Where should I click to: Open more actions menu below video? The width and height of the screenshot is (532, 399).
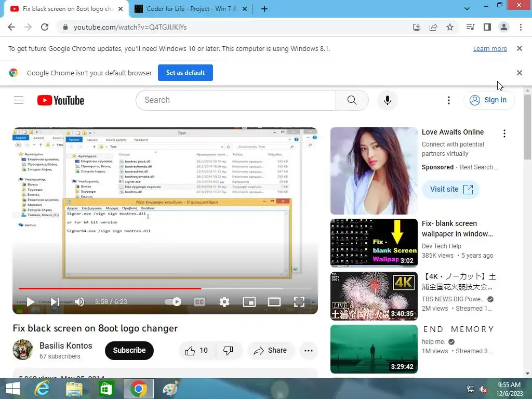309,351
